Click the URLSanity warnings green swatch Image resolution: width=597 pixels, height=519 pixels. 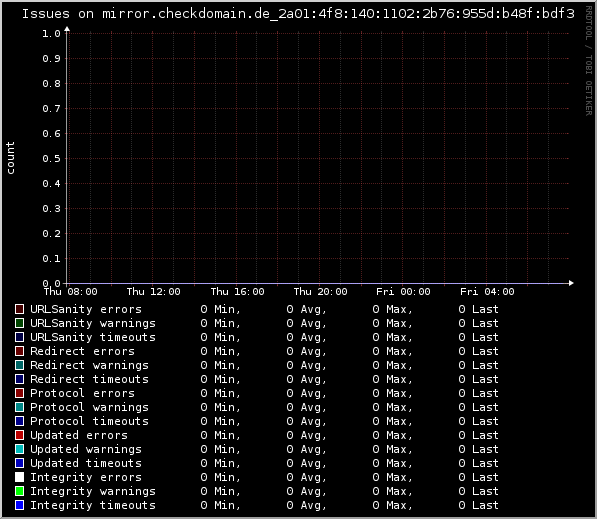coord(19,323)
